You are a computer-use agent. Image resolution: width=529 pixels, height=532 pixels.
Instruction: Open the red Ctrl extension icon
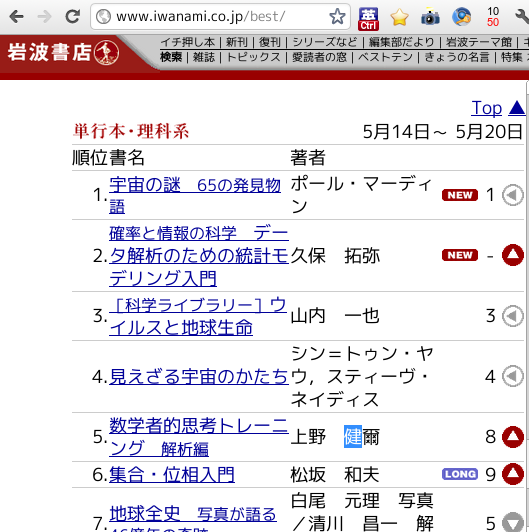[x=369, y=19]
